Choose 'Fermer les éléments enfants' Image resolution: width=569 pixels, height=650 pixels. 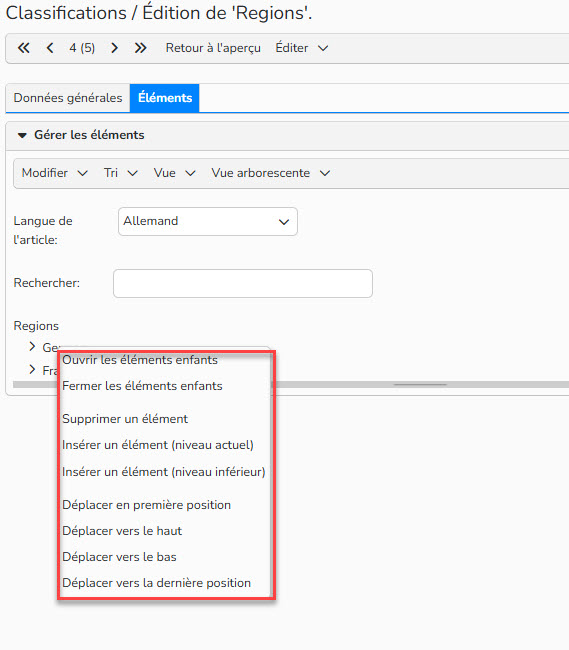point(142,386)
